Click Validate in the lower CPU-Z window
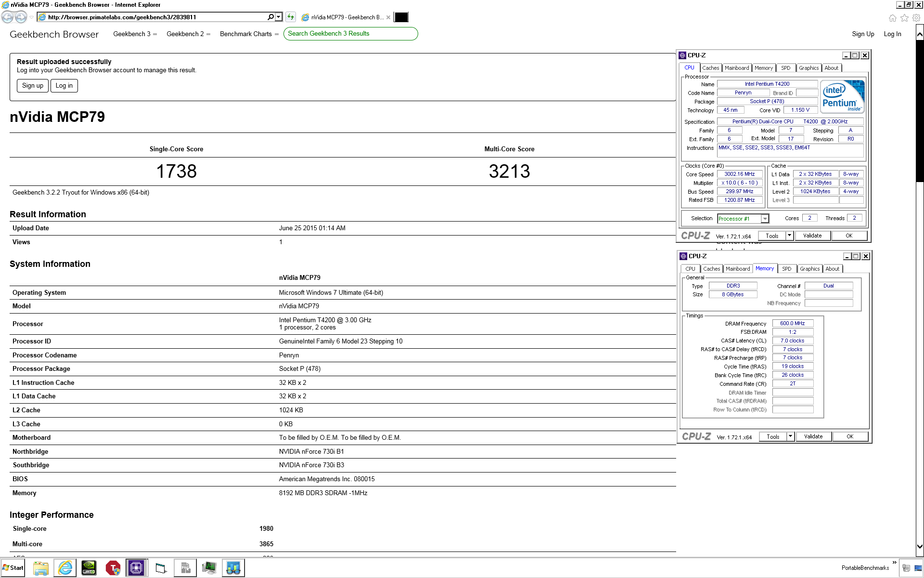This screenshot has height=578, width=924. (813, 437)
